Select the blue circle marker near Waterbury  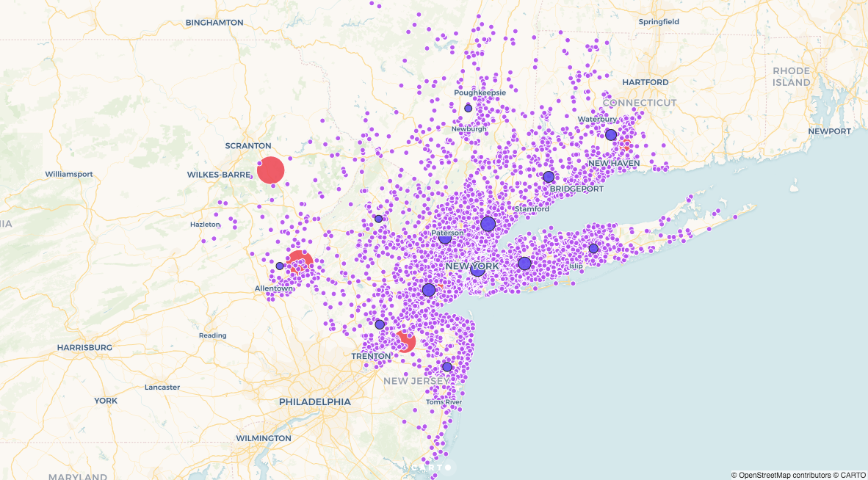coord(611,135)
